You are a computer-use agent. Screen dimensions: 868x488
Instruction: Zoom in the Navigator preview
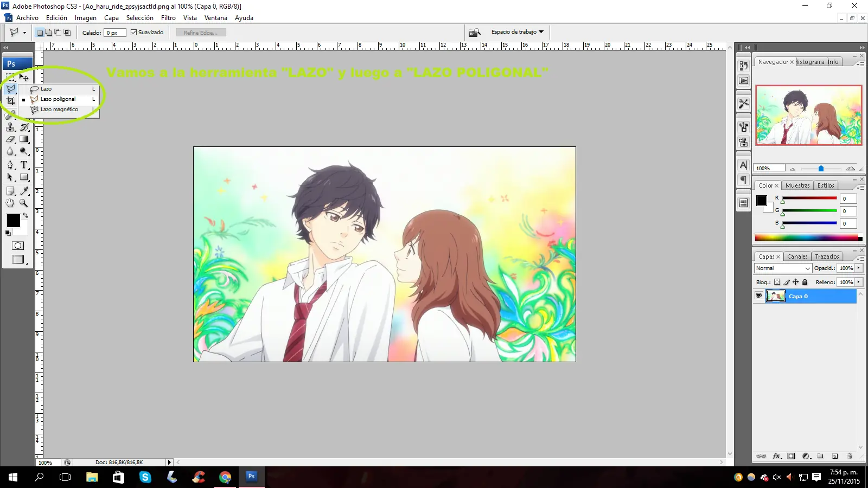[850, 169]
